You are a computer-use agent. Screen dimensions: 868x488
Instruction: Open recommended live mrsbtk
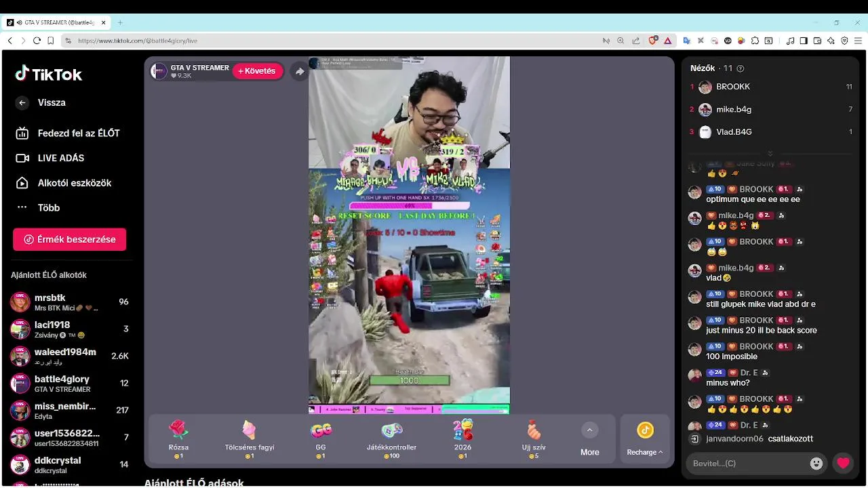69,302
